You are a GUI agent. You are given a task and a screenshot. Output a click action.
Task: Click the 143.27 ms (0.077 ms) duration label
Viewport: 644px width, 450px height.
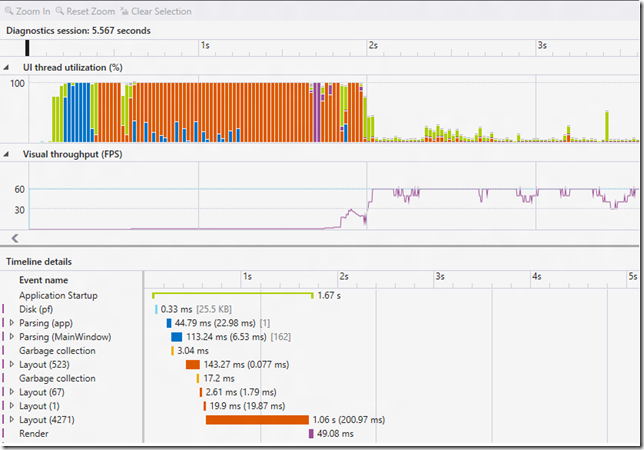coord(246,364)
